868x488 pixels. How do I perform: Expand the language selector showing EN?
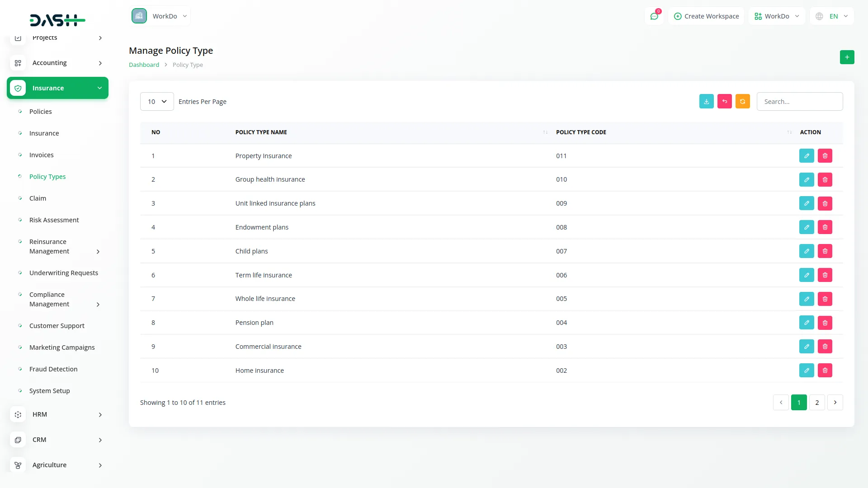(x=832, y=16)
